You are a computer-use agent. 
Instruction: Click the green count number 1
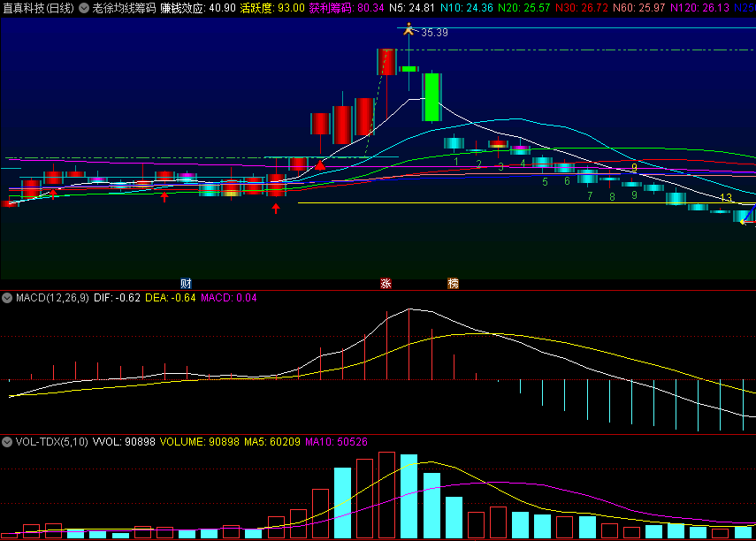coord(456,162)
